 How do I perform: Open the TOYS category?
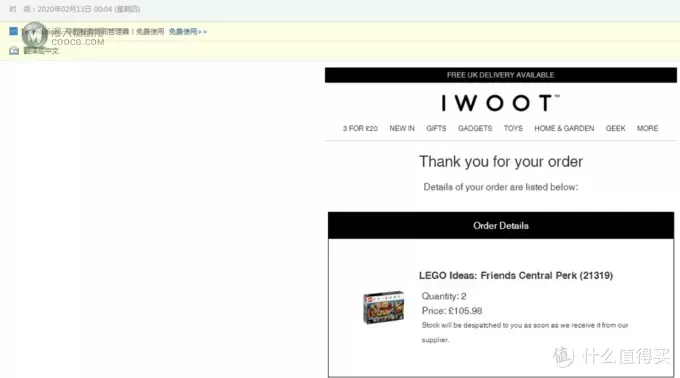click(513, 128)
